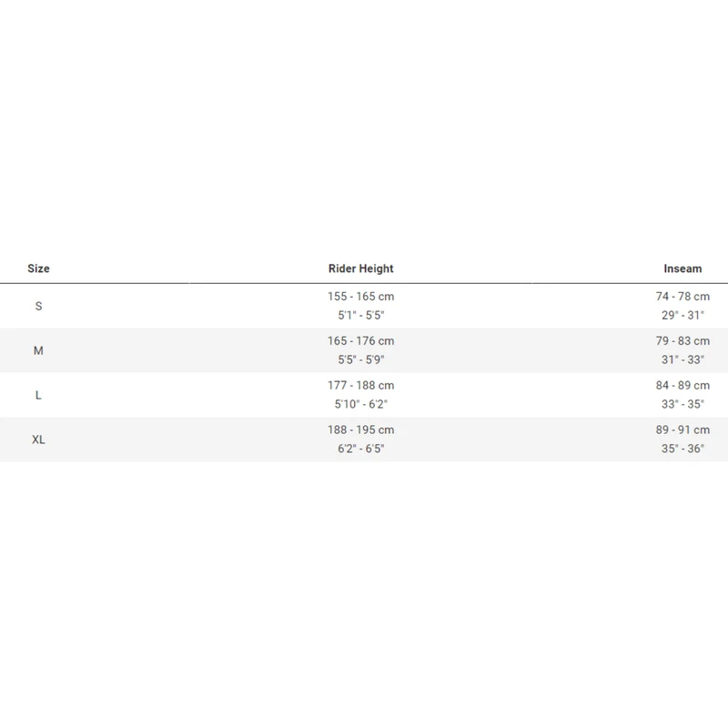Click the 89 - 91 cm inseam value
The image size is (728, 728).
[x=682, y=430]
